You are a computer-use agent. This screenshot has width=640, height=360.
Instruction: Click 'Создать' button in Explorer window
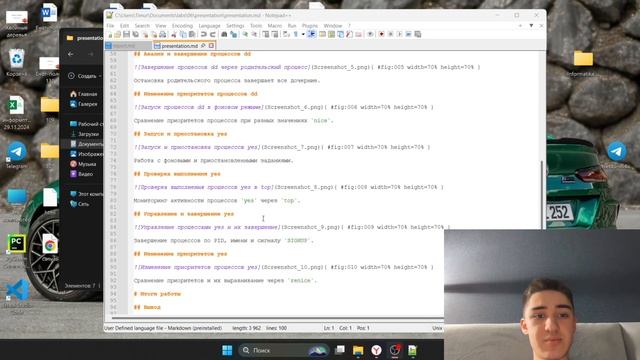(x=83, y=76)
